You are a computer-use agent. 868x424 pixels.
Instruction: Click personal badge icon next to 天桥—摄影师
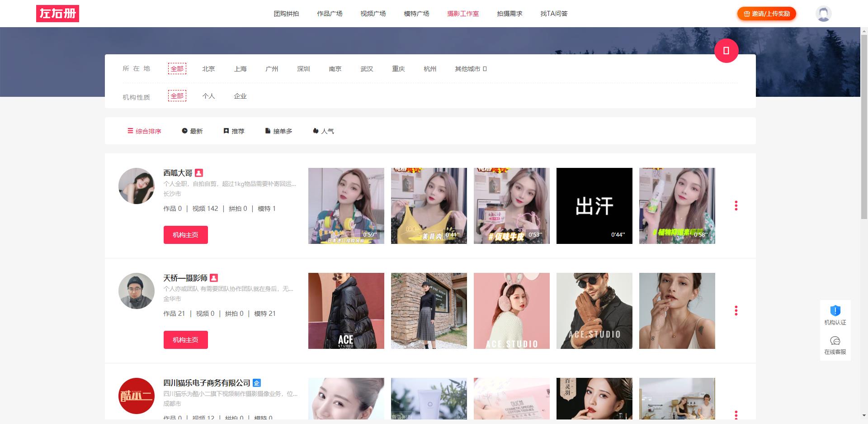point(214,278)
